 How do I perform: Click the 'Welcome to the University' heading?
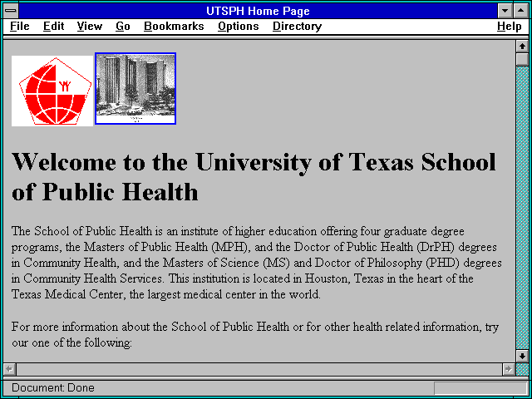tap(254, 176)
